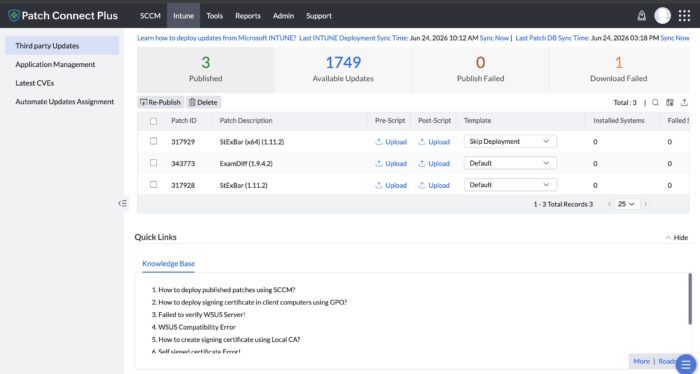Select the Publish Failed tile
This screenshot has width=700, height=374.
point(480,70)
